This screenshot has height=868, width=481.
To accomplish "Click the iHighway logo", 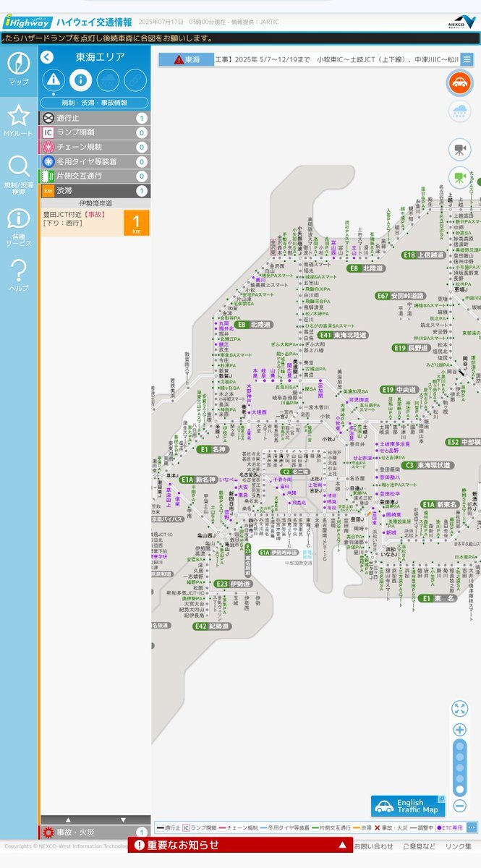I will [27, 21].
